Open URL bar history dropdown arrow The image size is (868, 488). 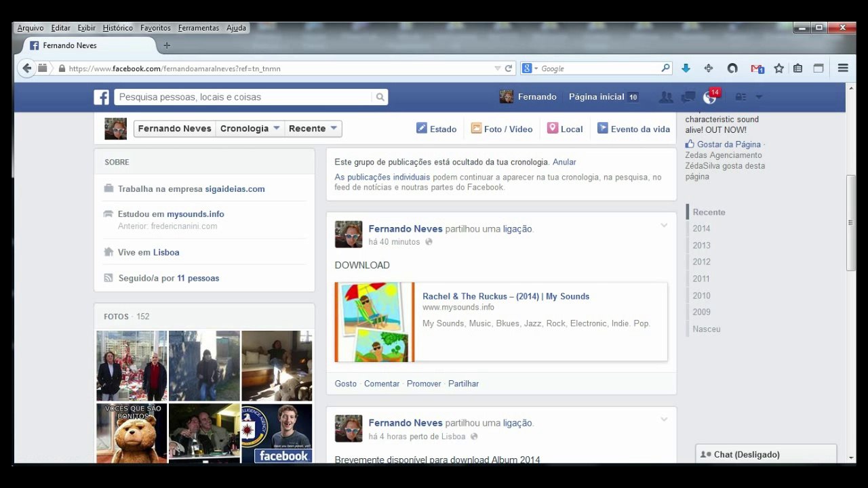(497, 68)
